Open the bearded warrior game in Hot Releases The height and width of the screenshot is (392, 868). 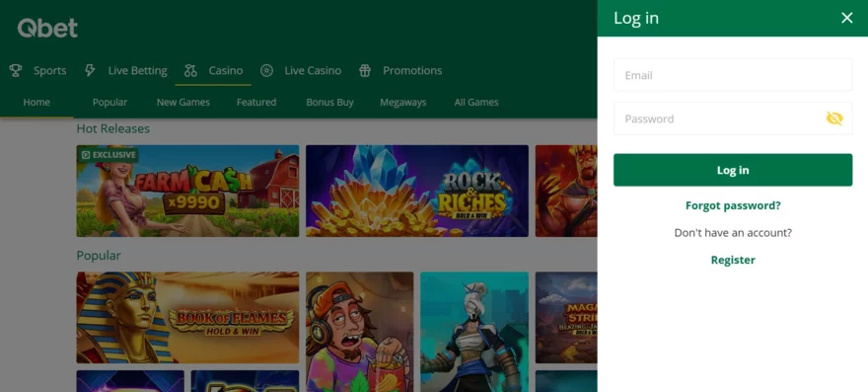click(x=566, y=191)
